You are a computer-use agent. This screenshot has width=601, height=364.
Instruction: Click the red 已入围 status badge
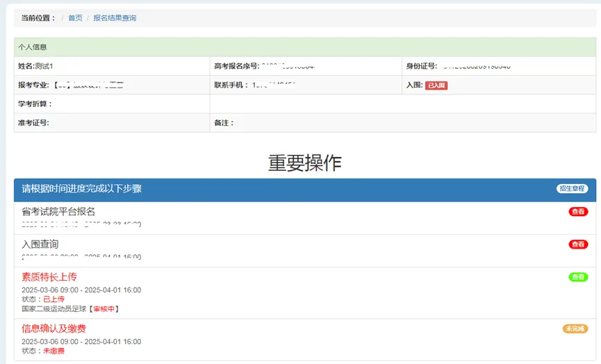pos(436,85)
